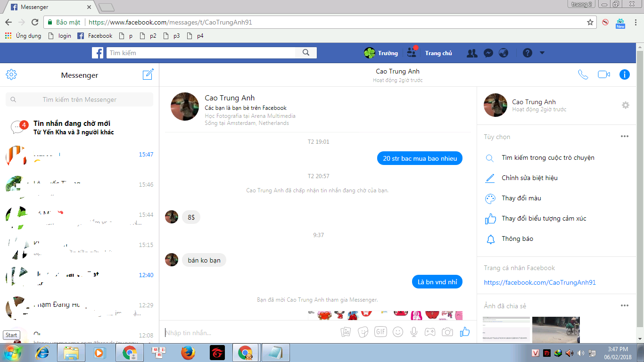Open Internet Explorer from the taskbar
The image size is (644, 362).
(43, 353)
